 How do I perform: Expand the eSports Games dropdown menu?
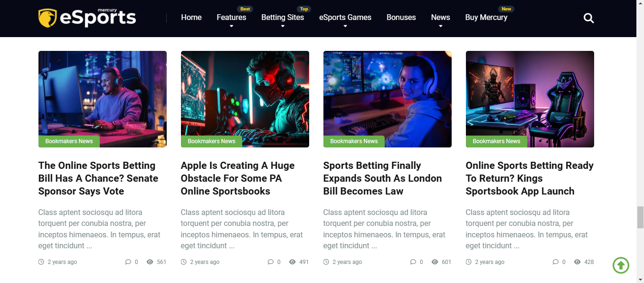pos(345,18)
